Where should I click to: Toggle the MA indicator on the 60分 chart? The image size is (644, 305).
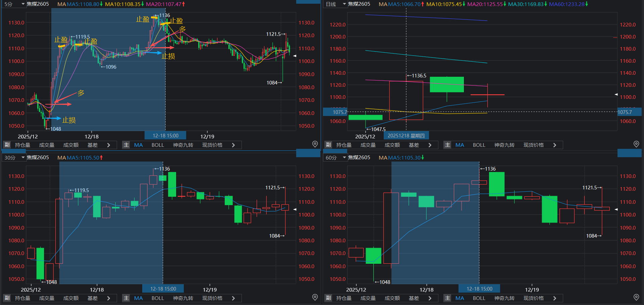point(460,298)
